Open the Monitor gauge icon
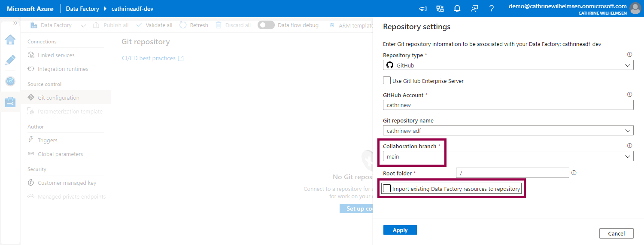This screenshot has width=644, height=245. coord(10,81)
